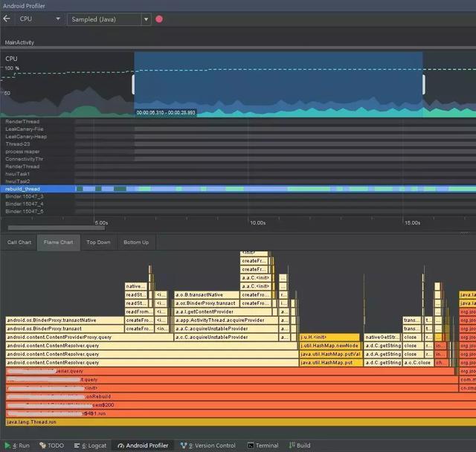Click the left handle of the CPU selection range
This screenshot has height=452, width=476.
[133, 85]
